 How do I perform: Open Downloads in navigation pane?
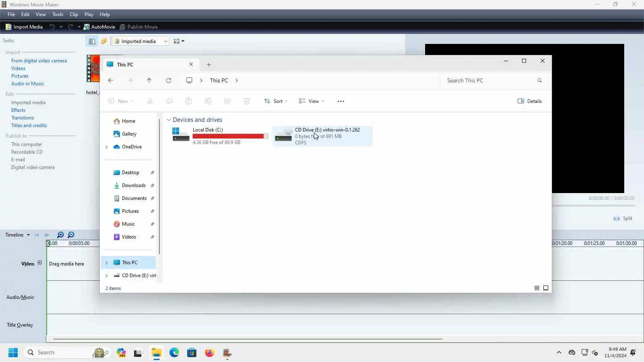134,185
